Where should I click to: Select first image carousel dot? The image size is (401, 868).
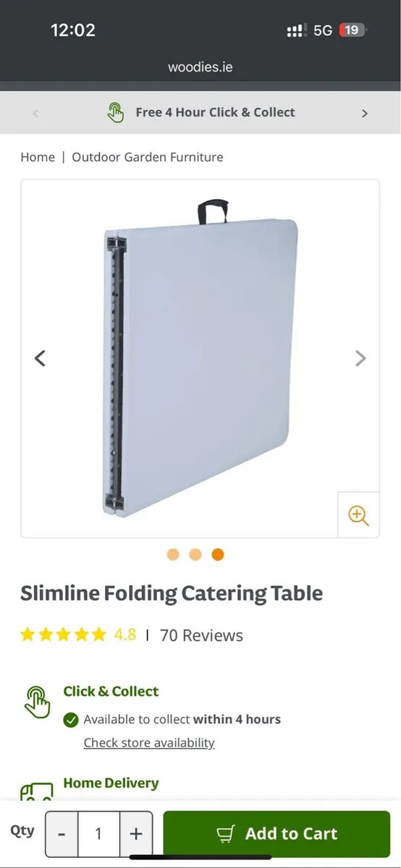173,555
